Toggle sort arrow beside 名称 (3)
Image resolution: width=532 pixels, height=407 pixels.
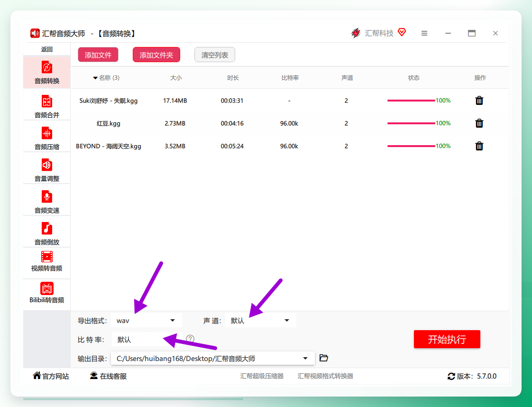[x=95, y=78]
